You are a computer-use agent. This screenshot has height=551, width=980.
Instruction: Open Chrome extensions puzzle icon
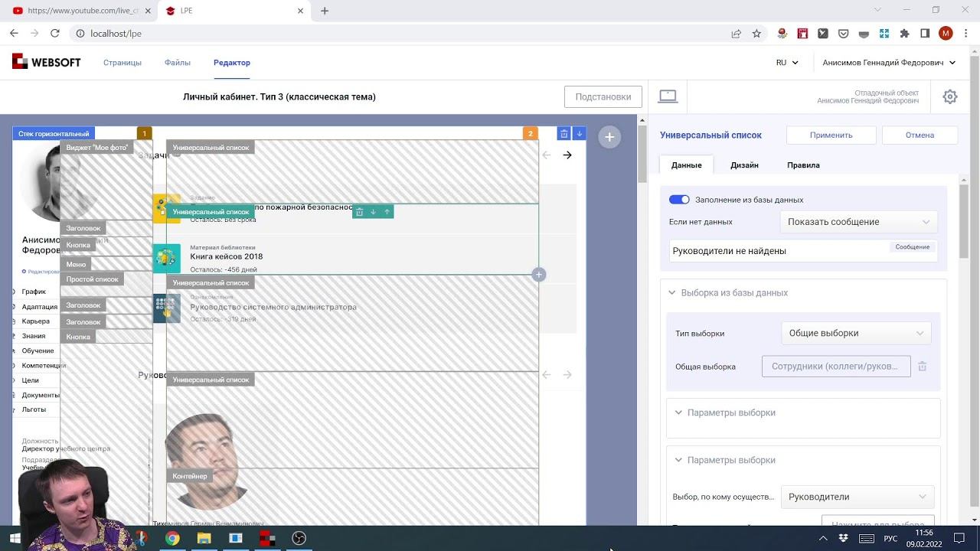904,34
